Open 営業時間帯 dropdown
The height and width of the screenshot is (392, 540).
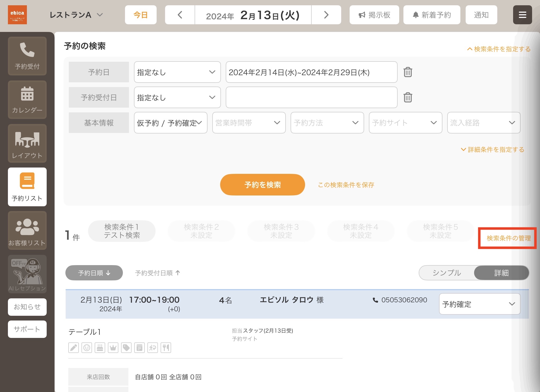tap(249, 123)
